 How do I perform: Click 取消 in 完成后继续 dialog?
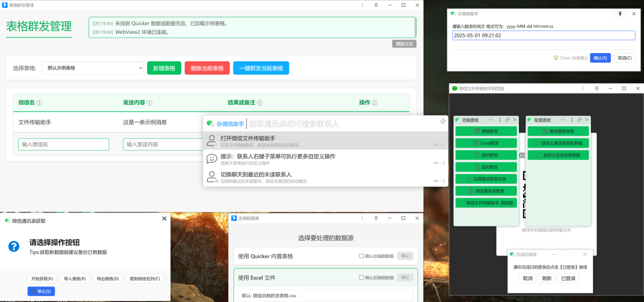pyautogui.click(x=528, y=278)
